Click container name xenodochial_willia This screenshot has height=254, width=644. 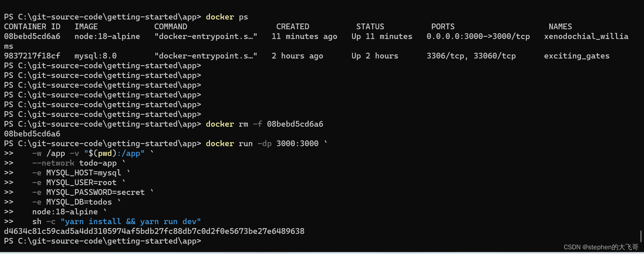(x=586, y=36)
